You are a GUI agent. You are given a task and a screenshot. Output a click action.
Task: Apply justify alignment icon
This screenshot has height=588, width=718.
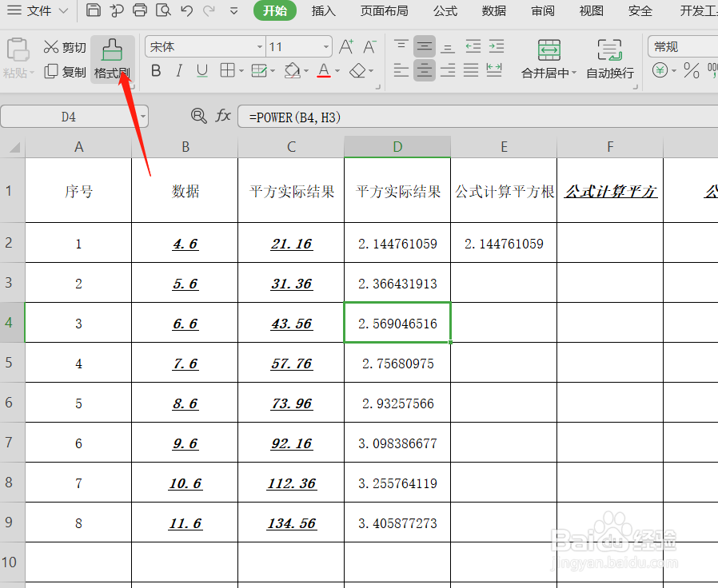(471, 71)
